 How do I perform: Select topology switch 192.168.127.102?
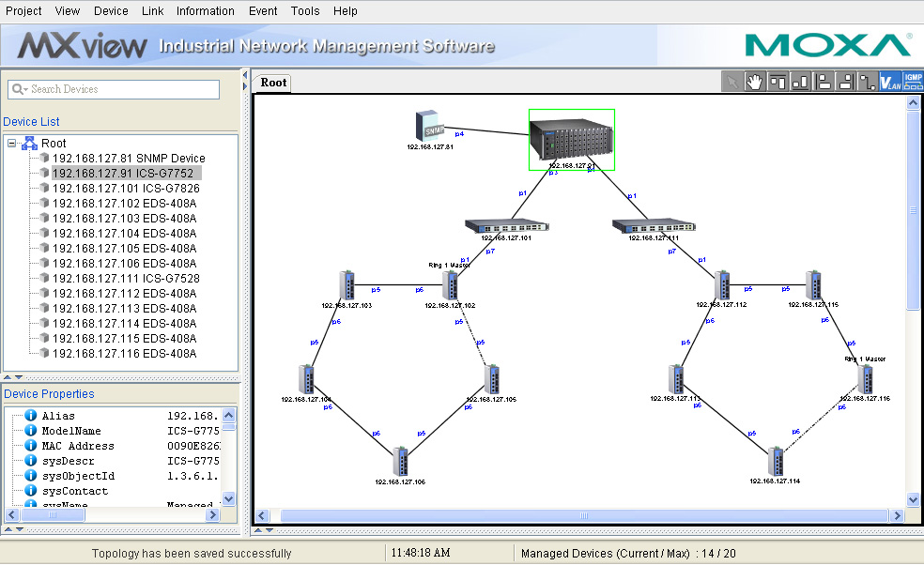tap(451, 285)
